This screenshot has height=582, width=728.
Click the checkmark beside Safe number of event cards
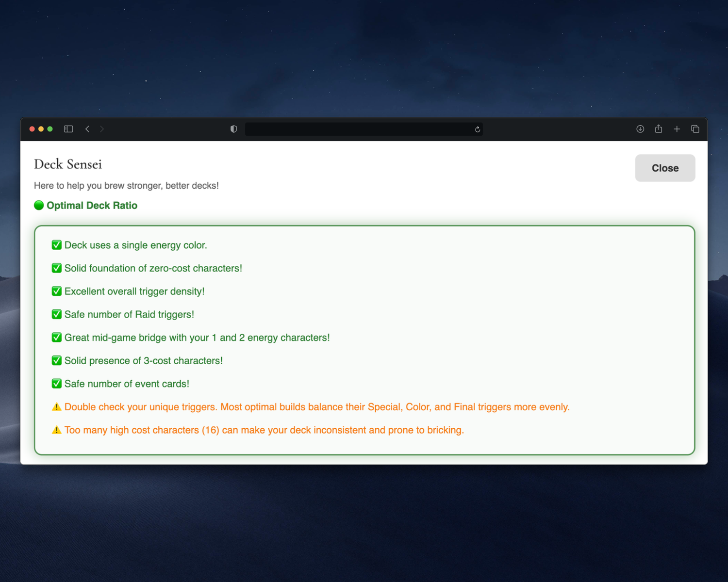tap(56, 383)
